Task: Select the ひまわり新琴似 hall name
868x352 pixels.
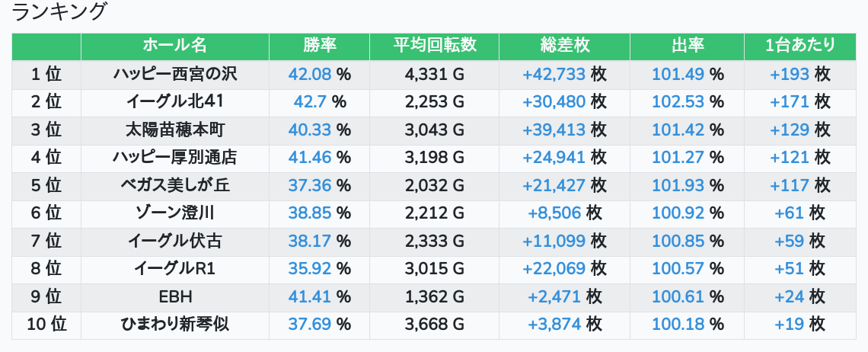Action: (174, 325)
